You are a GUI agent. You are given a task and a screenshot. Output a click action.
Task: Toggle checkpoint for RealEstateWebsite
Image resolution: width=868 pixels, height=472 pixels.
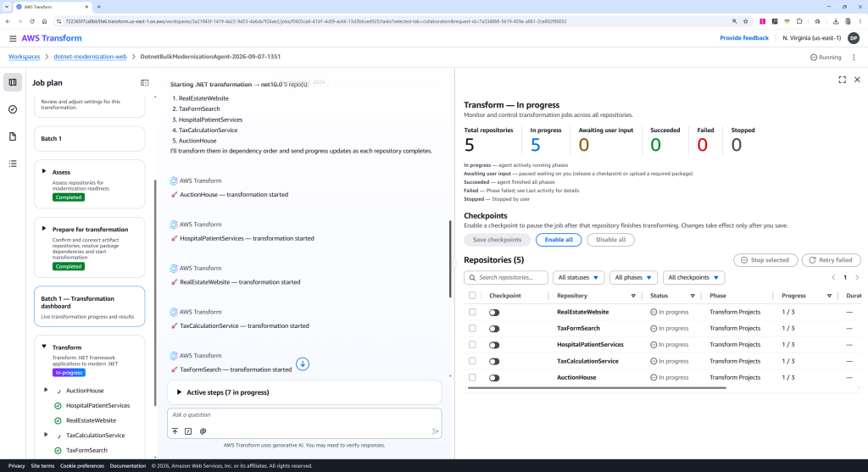(494, 313)
